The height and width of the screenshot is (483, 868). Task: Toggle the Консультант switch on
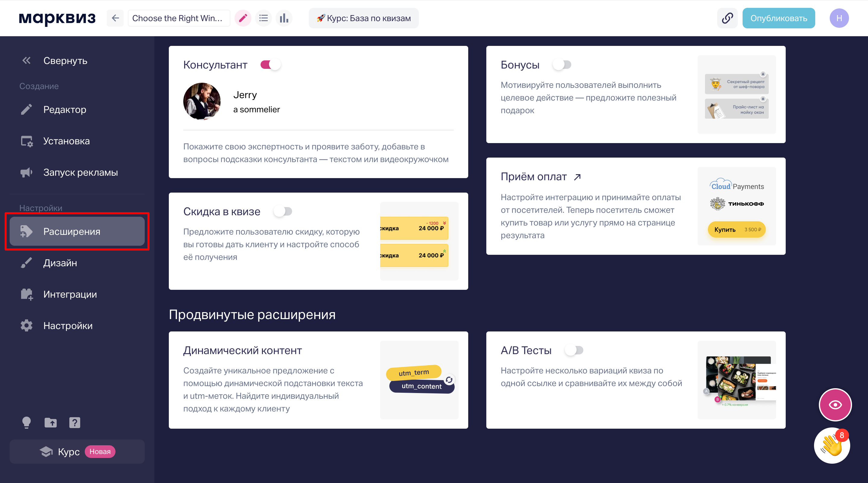pos(268,65)
